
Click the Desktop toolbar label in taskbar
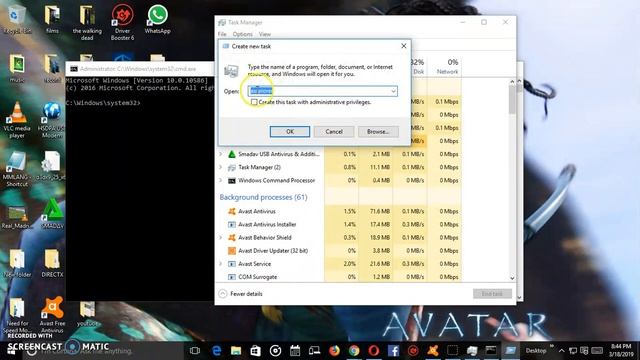click(536, 351)
